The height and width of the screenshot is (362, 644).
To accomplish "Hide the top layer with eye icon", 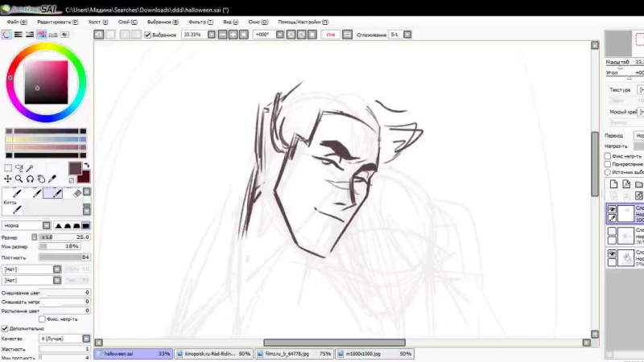I will point(612,209).
